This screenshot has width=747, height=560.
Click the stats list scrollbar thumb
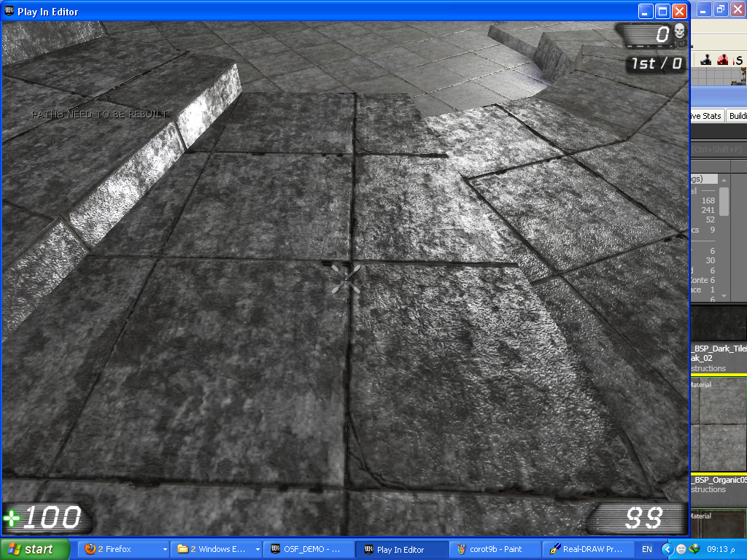coord(724,201)
